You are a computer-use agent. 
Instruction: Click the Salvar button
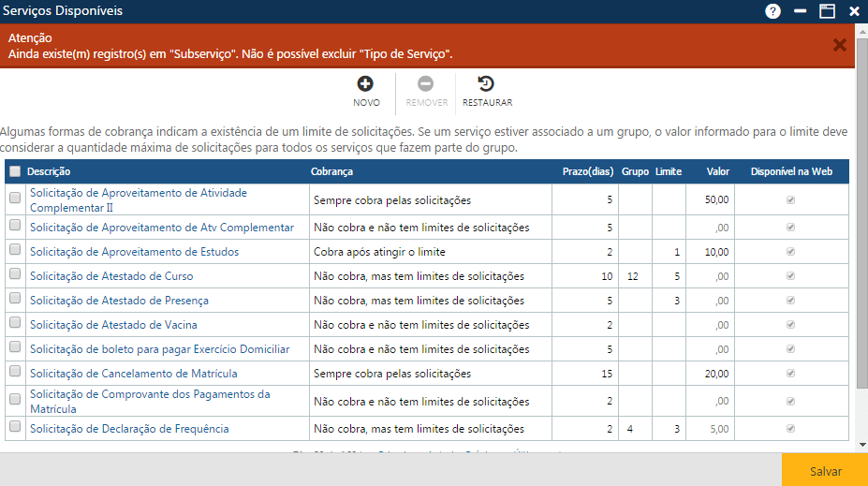[x=825, y=470]
